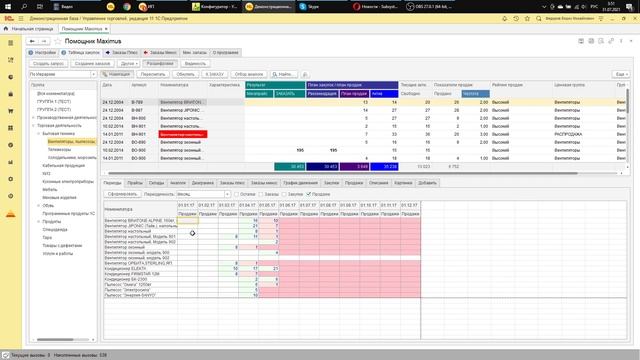Click the Найти search button

point(284,74)
